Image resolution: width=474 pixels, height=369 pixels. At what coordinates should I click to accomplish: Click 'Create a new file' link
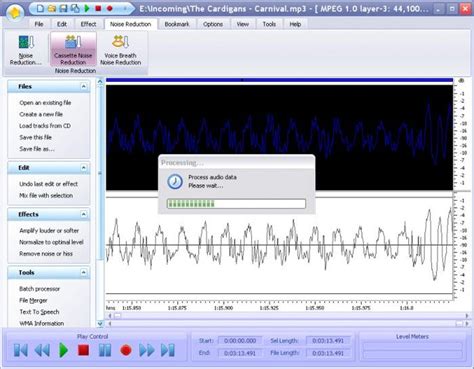coord(41,114)
